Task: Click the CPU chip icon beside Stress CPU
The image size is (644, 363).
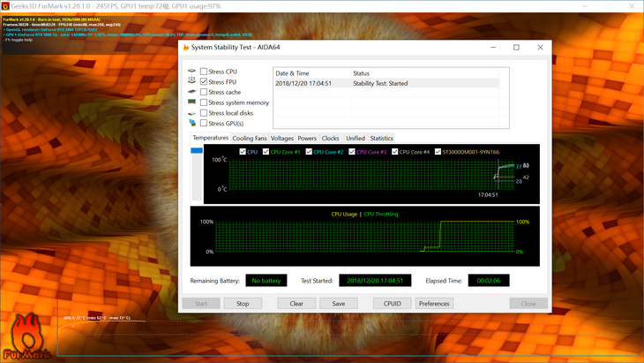Action: coord(191,72)
